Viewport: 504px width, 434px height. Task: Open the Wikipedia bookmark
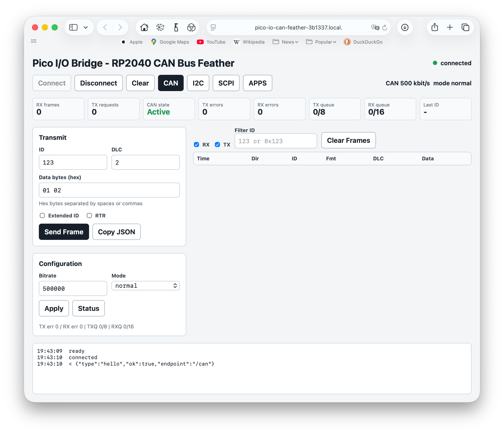[249, 42]
